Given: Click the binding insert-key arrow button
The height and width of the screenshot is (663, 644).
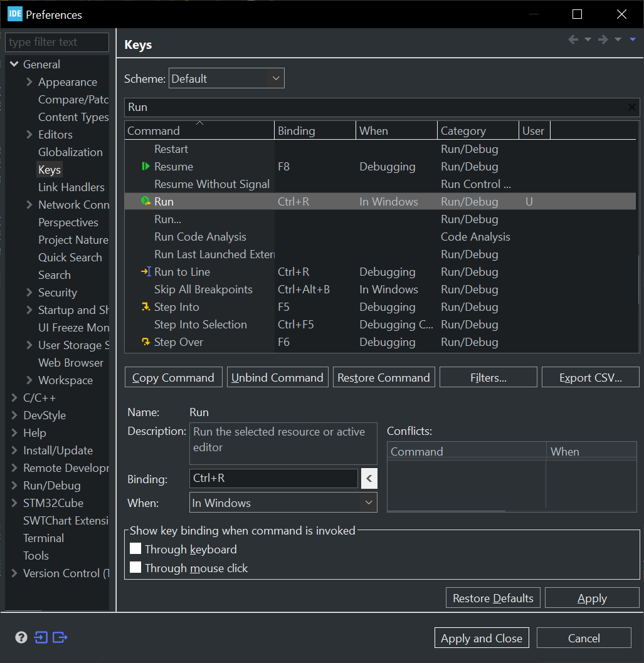Looking at the screenshot, I should click(x=369, y=479).
